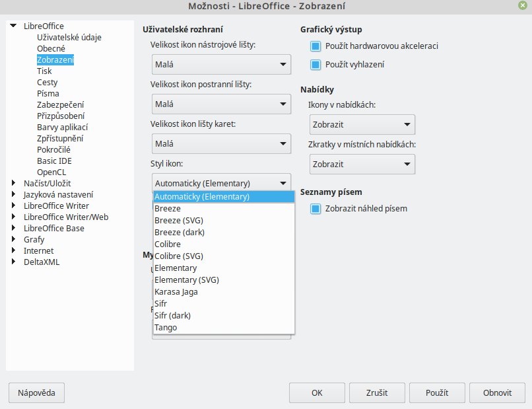Toggle the 'Použít vyhlazení' anti-aliasing checkbox

coord(316,65)
